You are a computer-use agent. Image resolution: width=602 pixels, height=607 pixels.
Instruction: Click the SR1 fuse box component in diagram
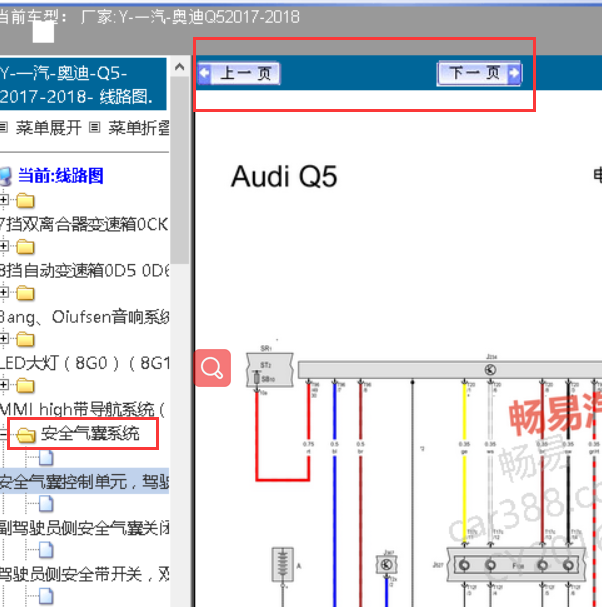point(270,369)
